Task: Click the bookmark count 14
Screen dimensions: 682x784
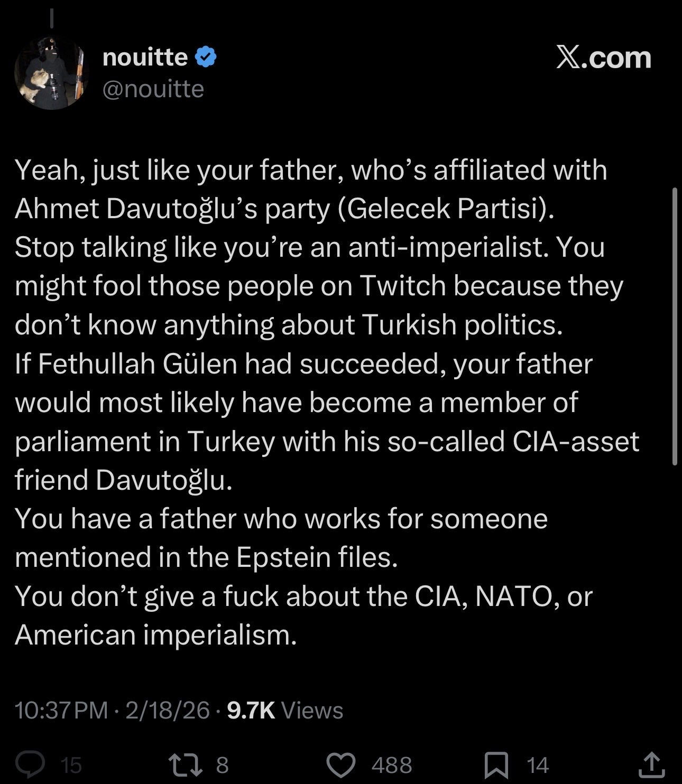Action: [538, 765]
